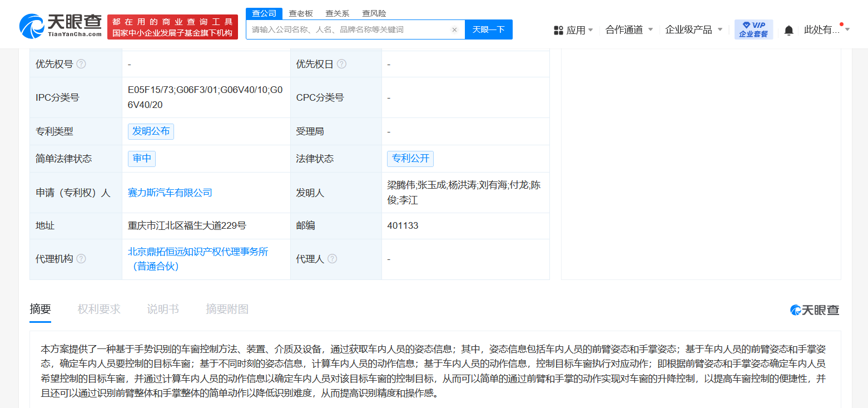The width and height of the screenshot is (868, 408).
Task: Click the 此处有... username text
Action: click(822, 30)
